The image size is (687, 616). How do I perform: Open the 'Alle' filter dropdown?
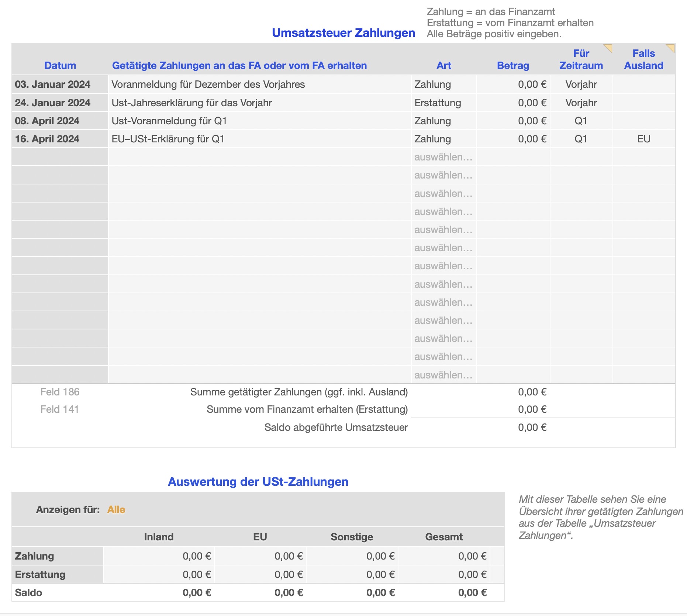tap(116, 509)
